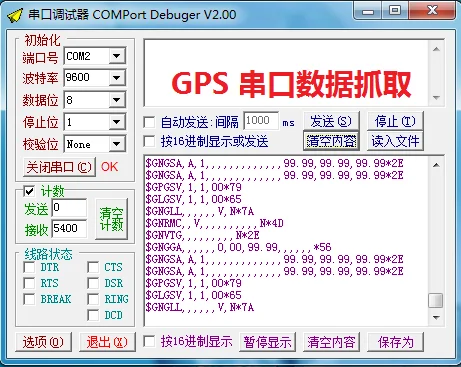The height and width of the screenshot is (367, 461).
Task: Toggle the DTR checkbox
Action: click(29, 267)
